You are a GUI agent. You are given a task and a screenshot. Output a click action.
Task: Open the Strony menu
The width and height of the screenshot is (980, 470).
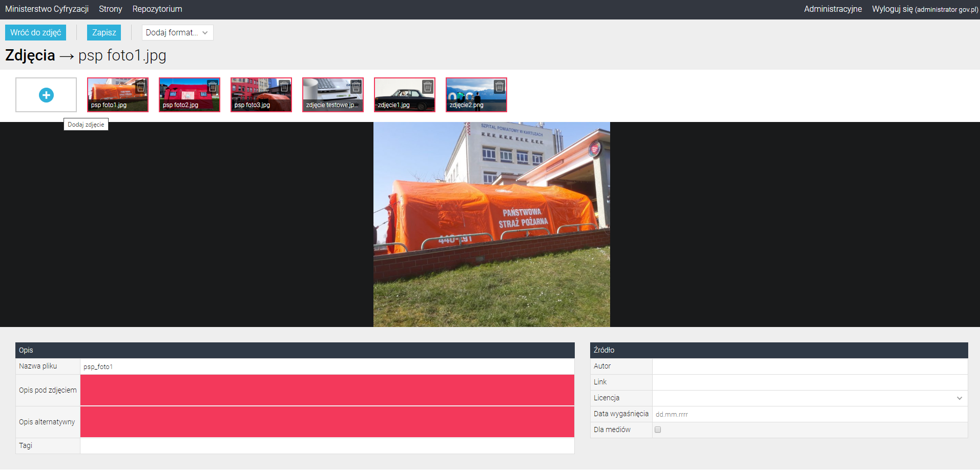pyautogui.click(x=110, y=9)
